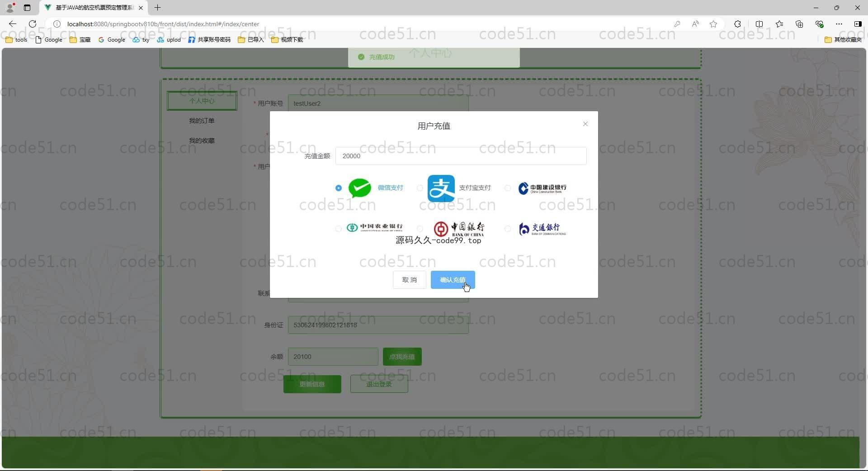Click the WeChat Pay green logo
The height and width of the screenshot is (471, 868).
point(360,188)
